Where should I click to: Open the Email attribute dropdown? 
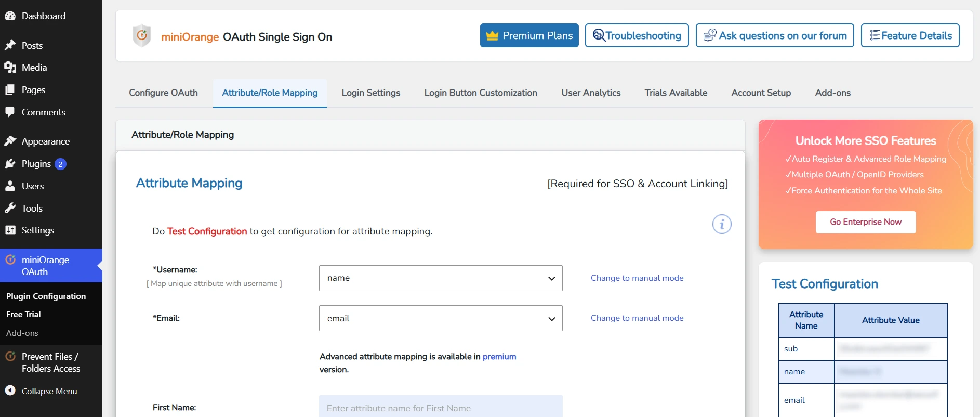[x=441, y=318]
